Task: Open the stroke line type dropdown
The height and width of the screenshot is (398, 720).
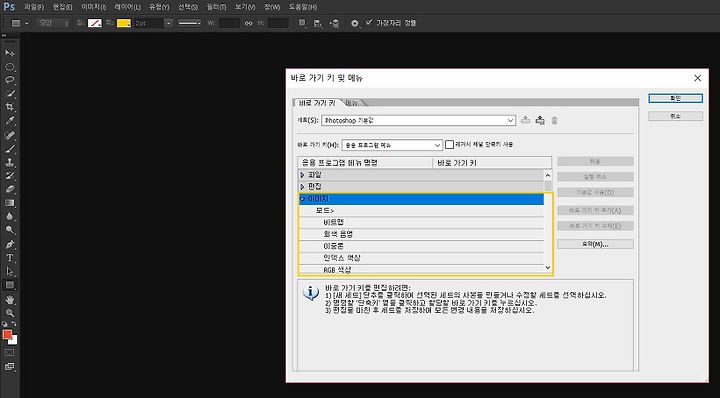Action: pyautogui.click(x=190, y=23)
